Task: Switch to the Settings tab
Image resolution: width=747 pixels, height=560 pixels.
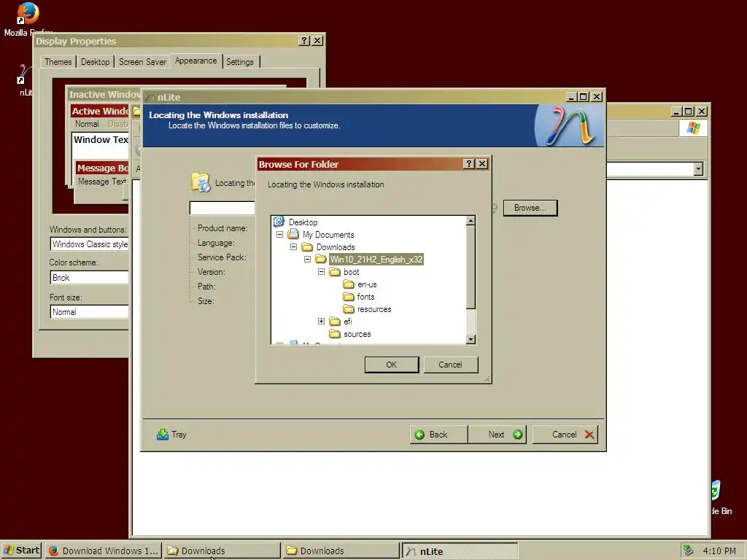Action: coord(240,62)
